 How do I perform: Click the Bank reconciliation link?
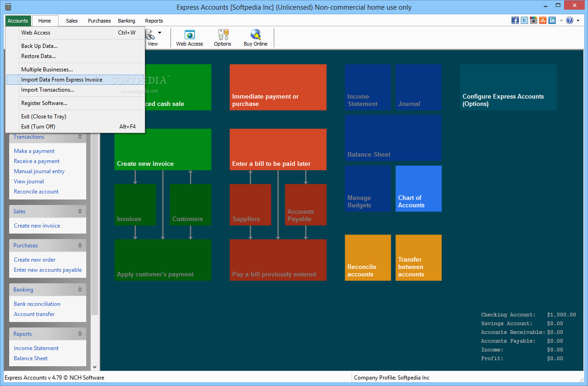tap(37, 304)
